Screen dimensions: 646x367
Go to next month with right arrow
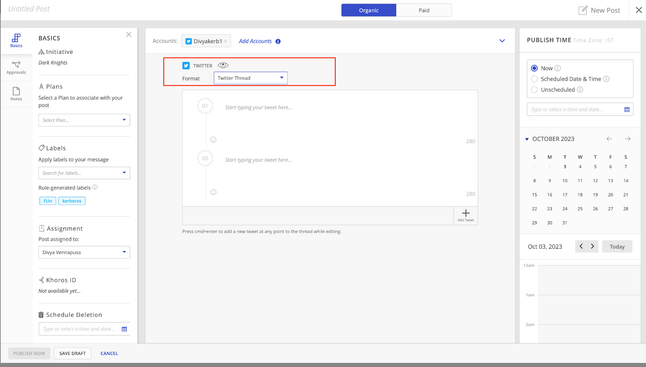pyautogui.click(x=627, y=139)
